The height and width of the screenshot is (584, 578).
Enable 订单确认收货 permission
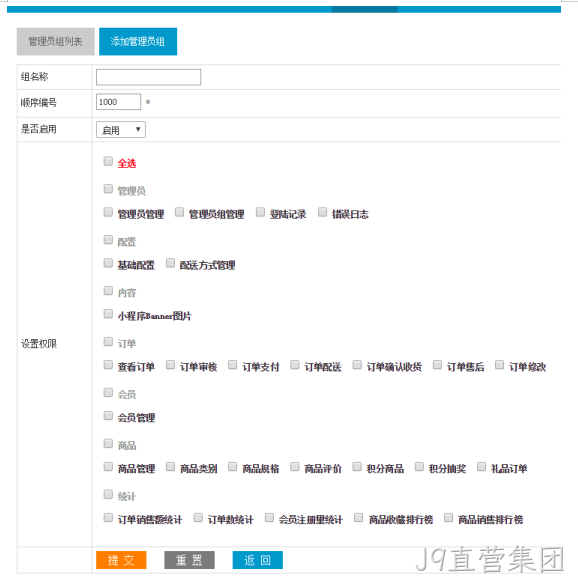(357, 365)
